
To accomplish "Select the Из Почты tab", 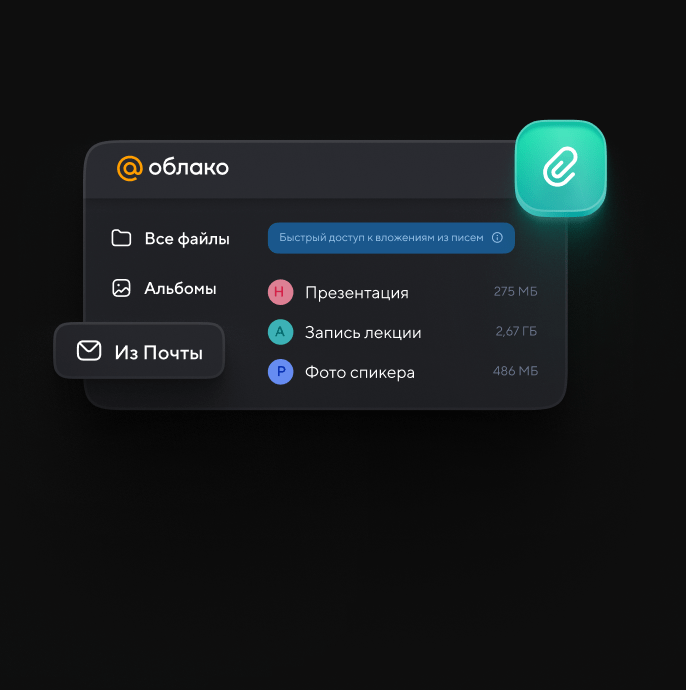I will (139, 351).
